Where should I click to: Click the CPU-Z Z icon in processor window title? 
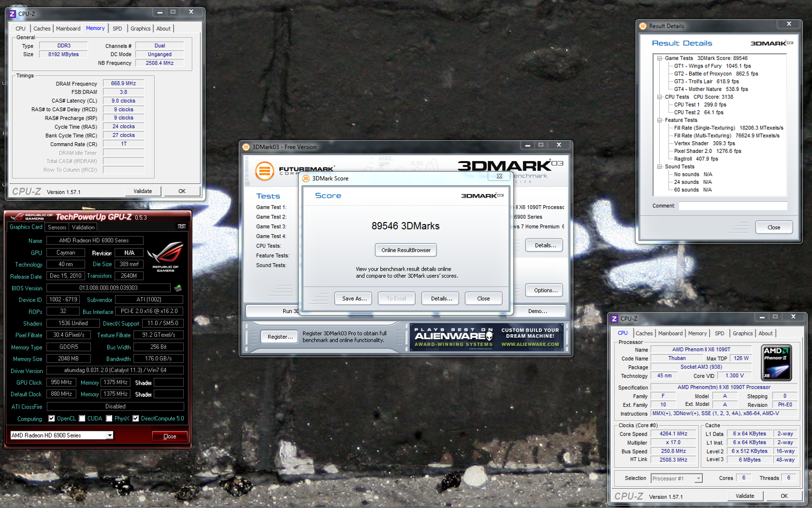pos(614,319)
